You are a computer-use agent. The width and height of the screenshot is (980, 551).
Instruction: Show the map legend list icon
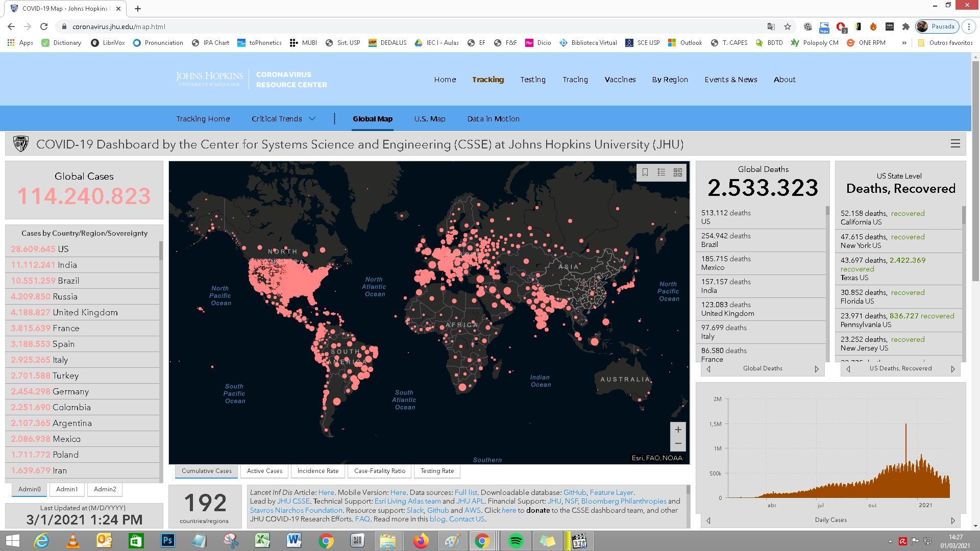coord(661,172)
